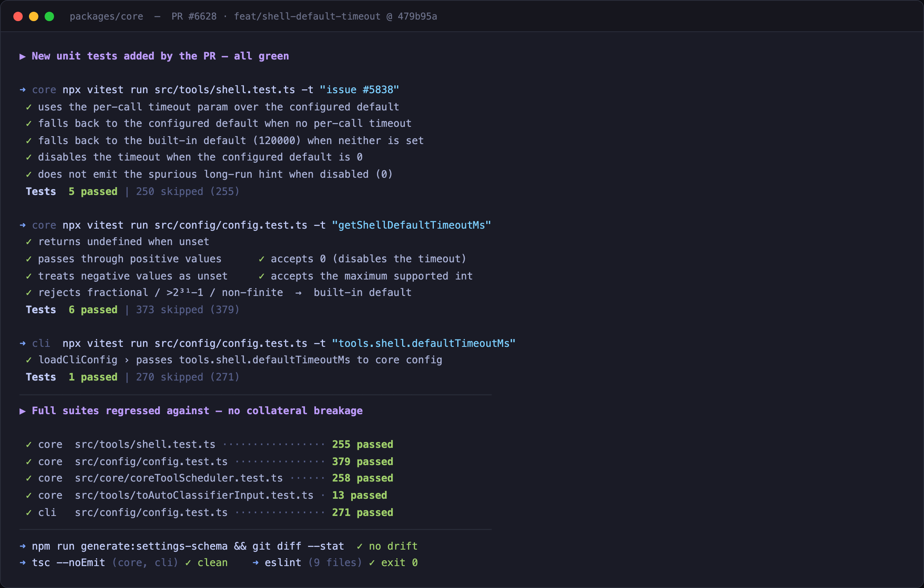The width and height of the screenshot is (924, 588).
Task: Click the checkmark beside 'returns undefined when unset'
Action: (29, 242)
